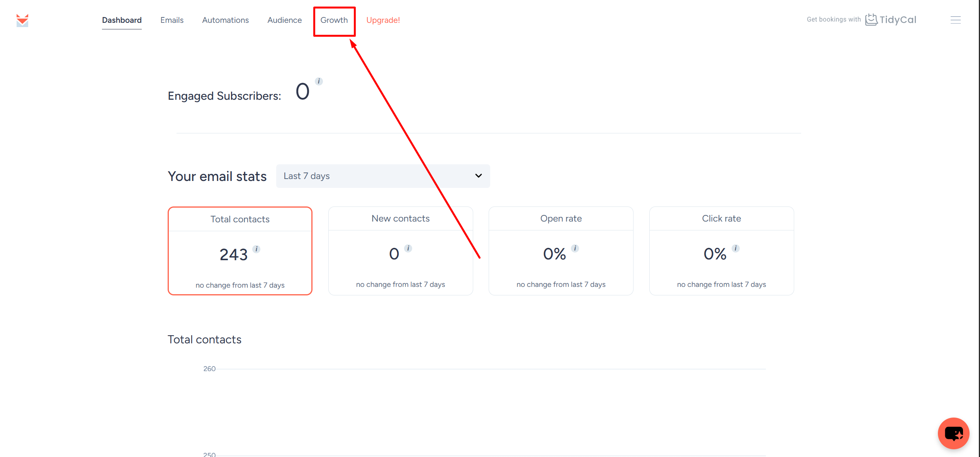
Task: Click the TidyCal calendar logo icon
Action: pyautogui.click(x=871, y=19)
